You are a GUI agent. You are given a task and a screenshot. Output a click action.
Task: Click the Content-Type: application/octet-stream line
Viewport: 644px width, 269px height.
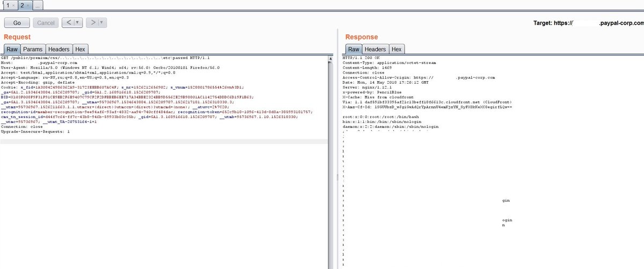[389, 62]
